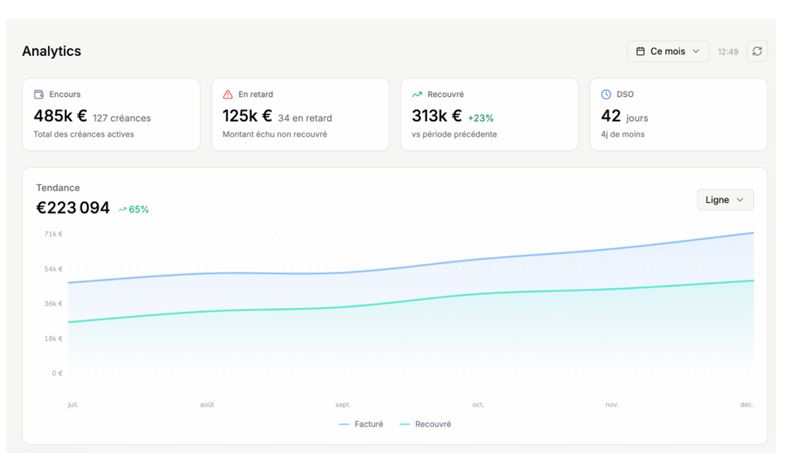This screenshot has height=463, width=788.
Task: Click the oct. marker on chart axis
Action: pos(478,404)
